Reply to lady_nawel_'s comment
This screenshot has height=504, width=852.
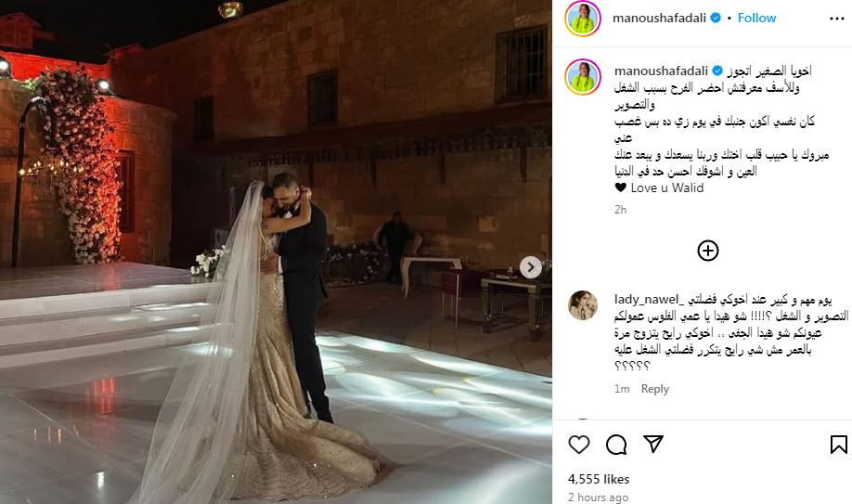pos(654,389)
